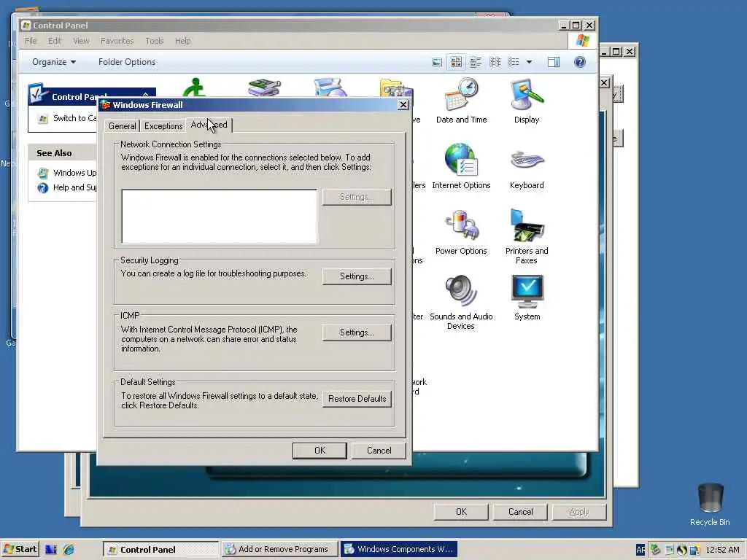Click the Help question mark icon in toolbar

coord(579,62)
